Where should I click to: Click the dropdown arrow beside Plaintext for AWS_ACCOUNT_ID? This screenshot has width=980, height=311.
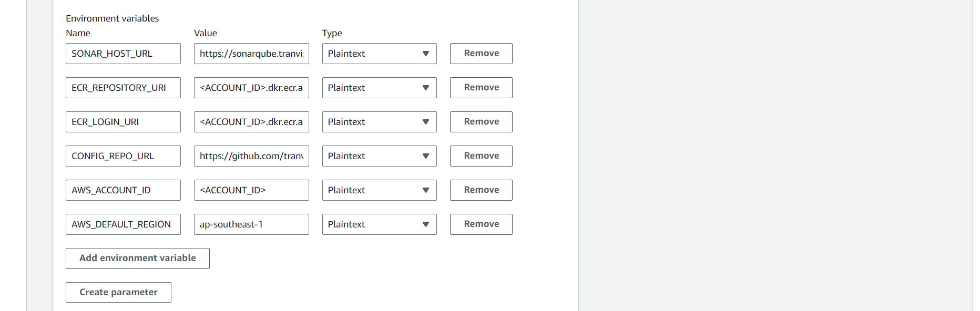426,190
